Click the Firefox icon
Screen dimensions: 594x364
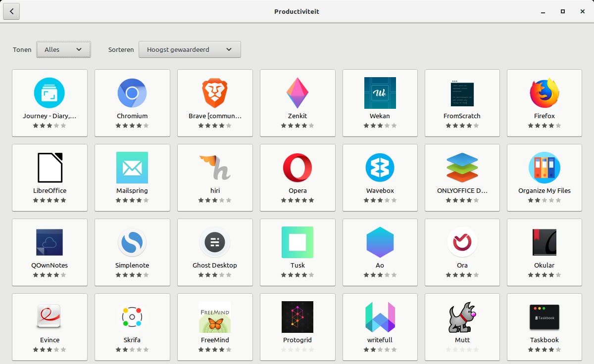[x=544, y=93]
